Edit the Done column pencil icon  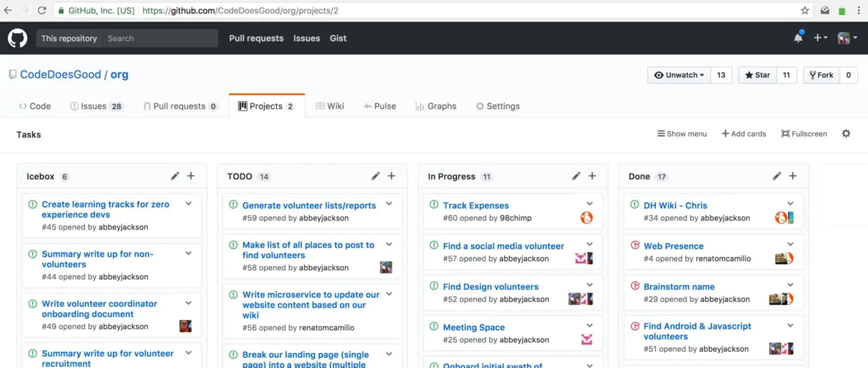point(777,176)
